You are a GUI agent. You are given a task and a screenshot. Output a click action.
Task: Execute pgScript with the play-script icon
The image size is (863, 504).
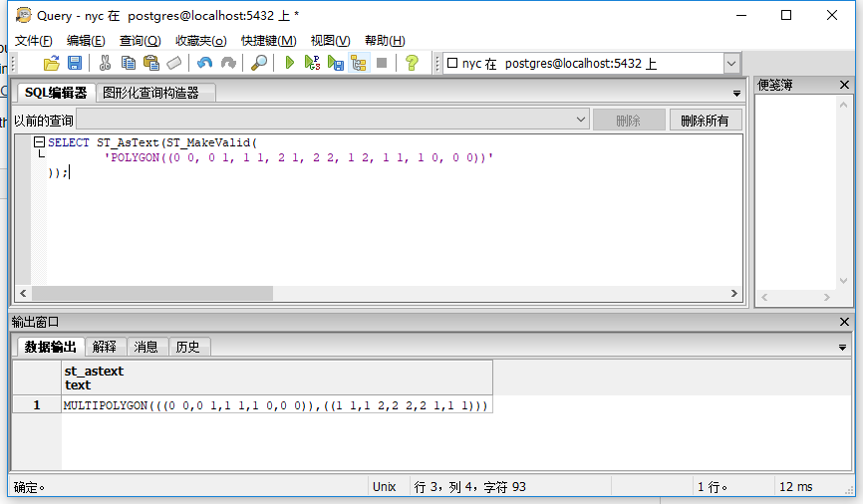tap(312, 64)
